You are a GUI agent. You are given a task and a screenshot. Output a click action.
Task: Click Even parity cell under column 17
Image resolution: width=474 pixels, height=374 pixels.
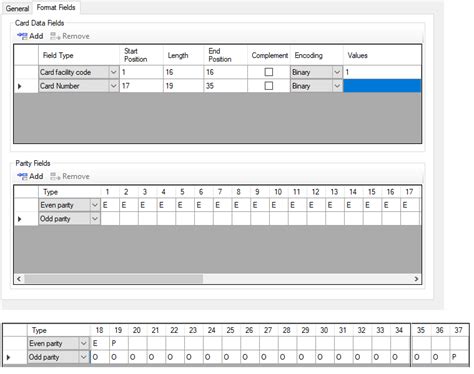pyautogui.click(x=410, y=205)
